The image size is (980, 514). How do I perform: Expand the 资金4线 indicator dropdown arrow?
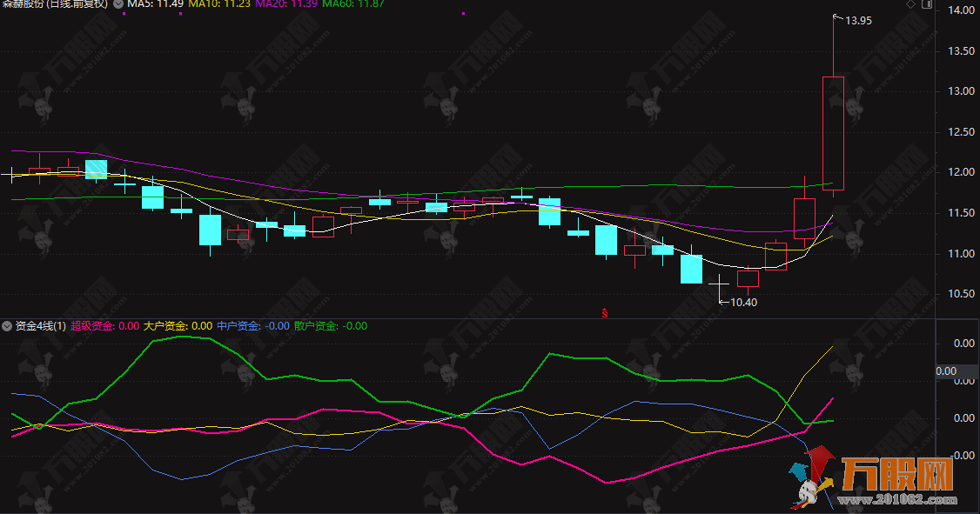(x=7, y=326)
